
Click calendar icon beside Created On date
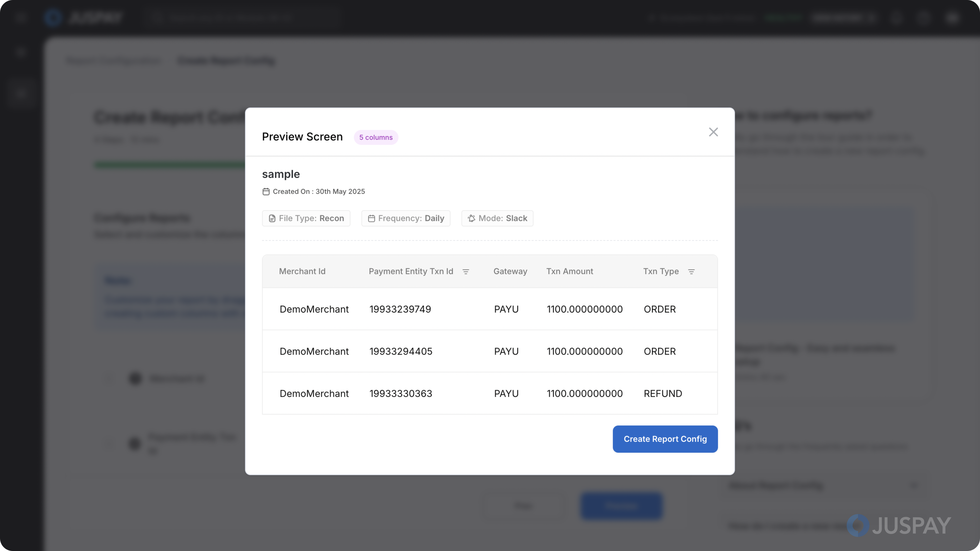pyautogui.click(x=266, y=192)
